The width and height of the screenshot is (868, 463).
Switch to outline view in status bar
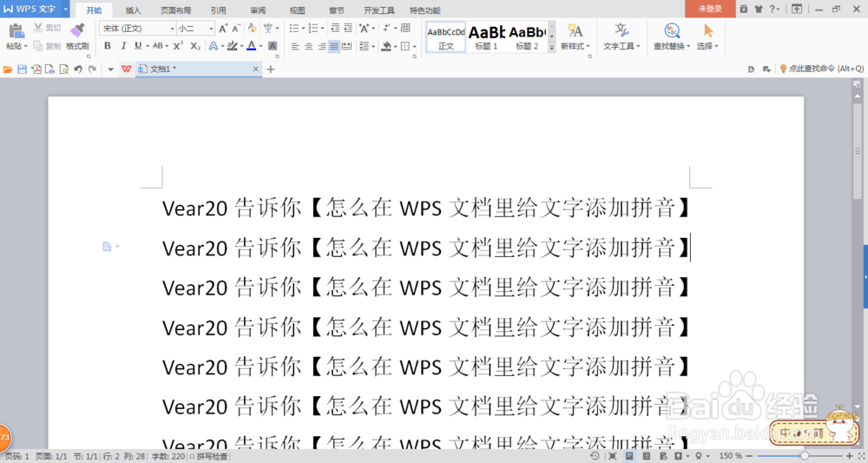tap(646, 456)
